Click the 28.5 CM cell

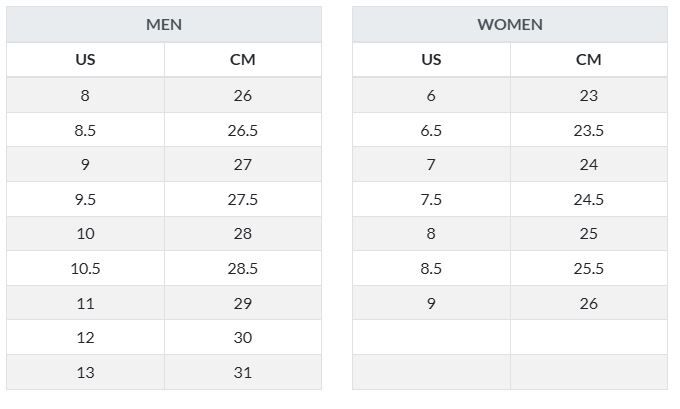tap(243, 268)
